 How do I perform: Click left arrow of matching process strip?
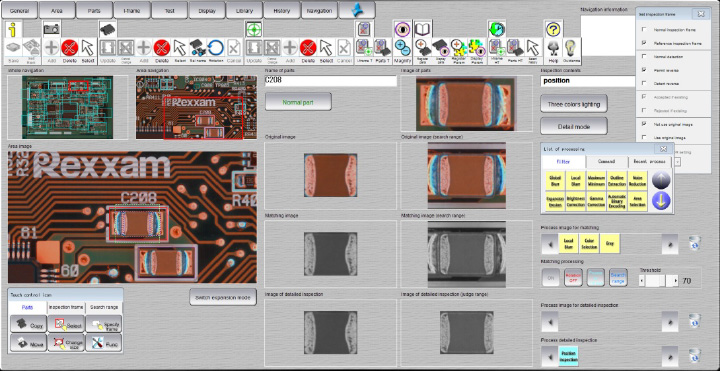click(550, 244)
